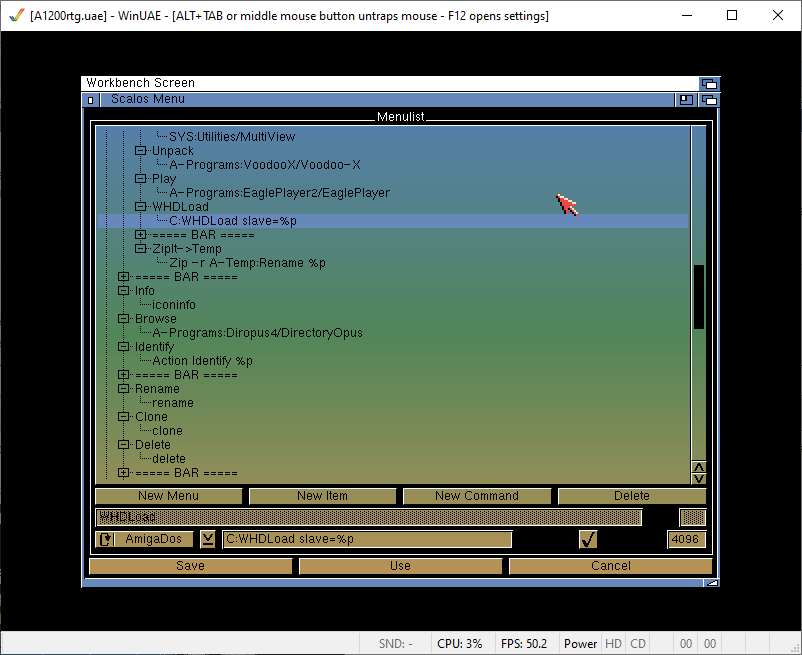Screen dimensions: 802x655
Task: Select the A-Programs:Diropus4/DirectoryOpus row
Action: tap(393, 333)
